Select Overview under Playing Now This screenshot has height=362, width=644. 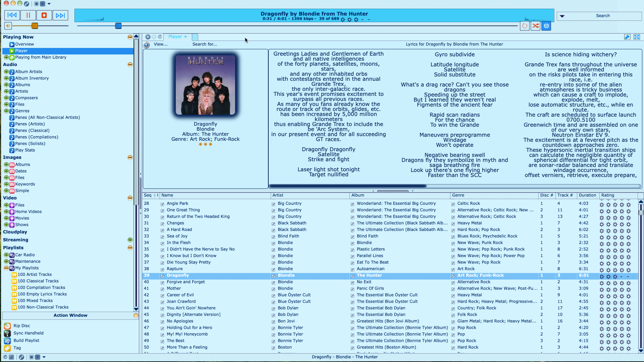(x=24, y=44)
